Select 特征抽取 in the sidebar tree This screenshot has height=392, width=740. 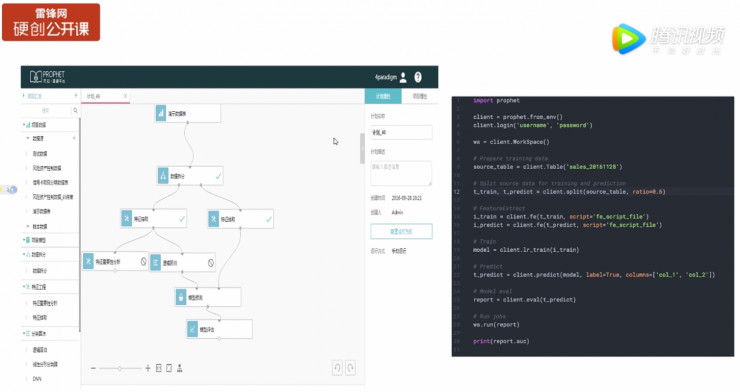pyautogui.click(x=40, y=317)
